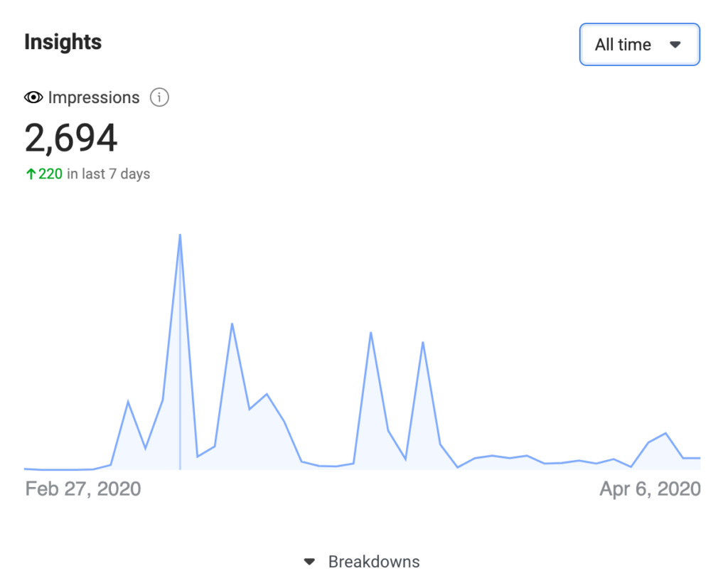Click the Breakdowns label text
The height and width of the screenshot is (571, 728).
[x=374, y=562]
